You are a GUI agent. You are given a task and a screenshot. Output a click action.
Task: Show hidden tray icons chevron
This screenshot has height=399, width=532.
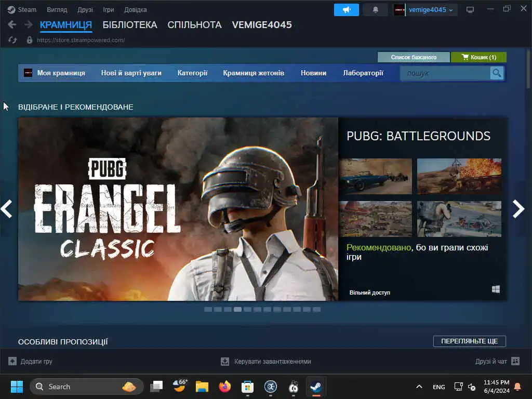(x=419, y=387)
